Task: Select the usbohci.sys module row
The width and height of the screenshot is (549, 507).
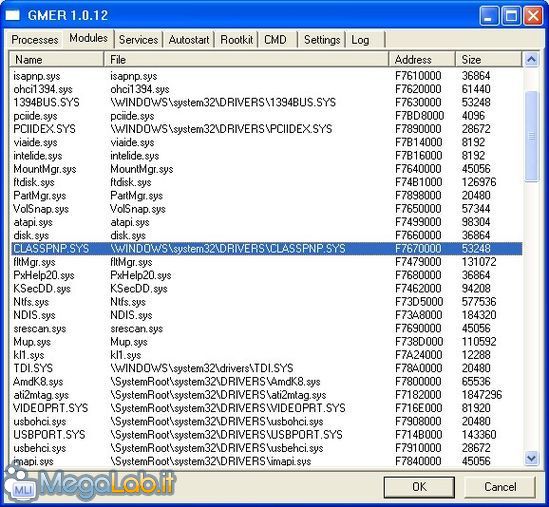Action: click(267, 422)
